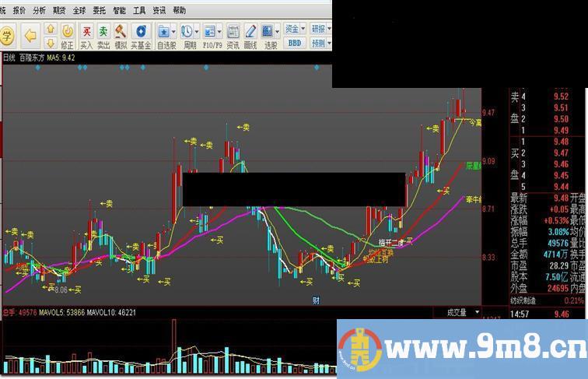The image size is (588, 379).
Task: Open the 模拟 simulation trading icon
Action: [x=121, y=34]
